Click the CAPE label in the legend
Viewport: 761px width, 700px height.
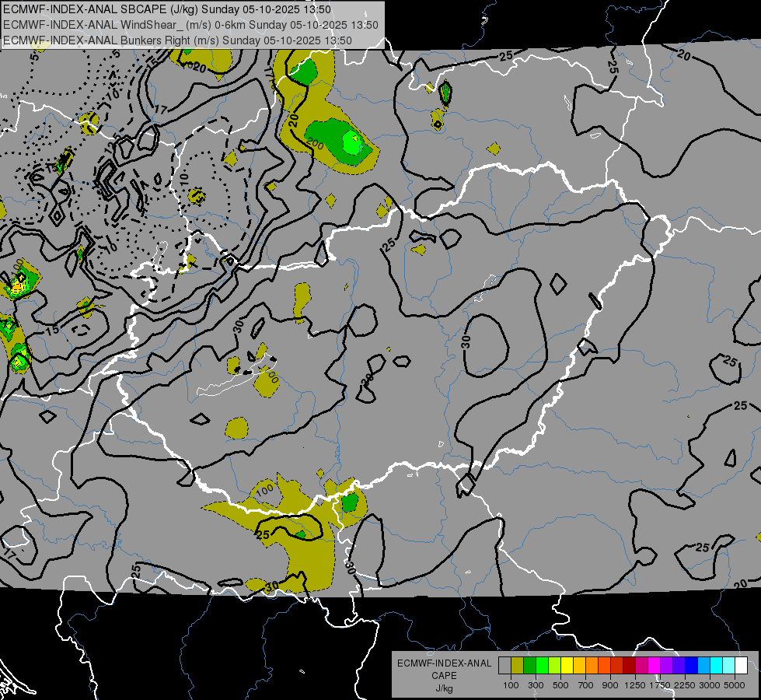pos(444,676)
